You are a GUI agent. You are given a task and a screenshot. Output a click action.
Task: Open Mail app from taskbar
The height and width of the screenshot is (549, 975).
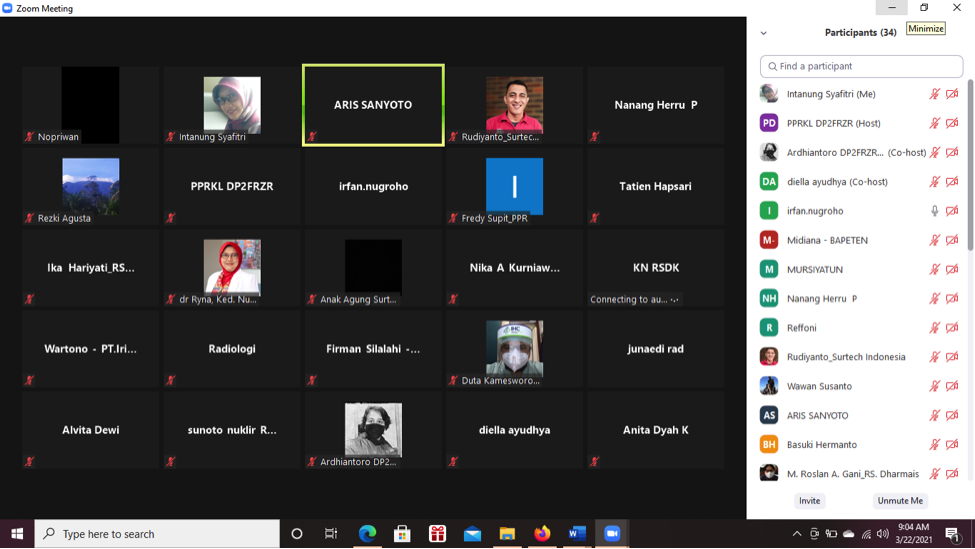(473, 533)
